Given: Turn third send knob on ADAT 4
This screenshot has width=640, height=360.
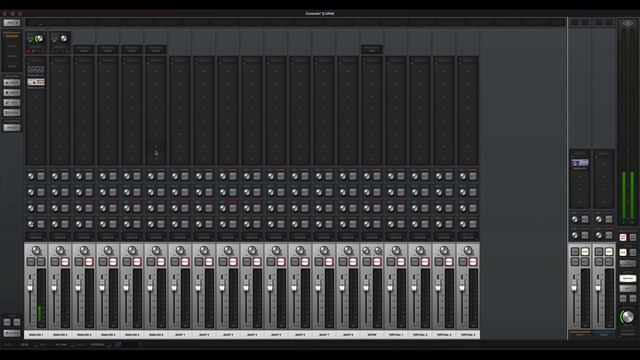Looking at the screenshot, I should (247, 209).
